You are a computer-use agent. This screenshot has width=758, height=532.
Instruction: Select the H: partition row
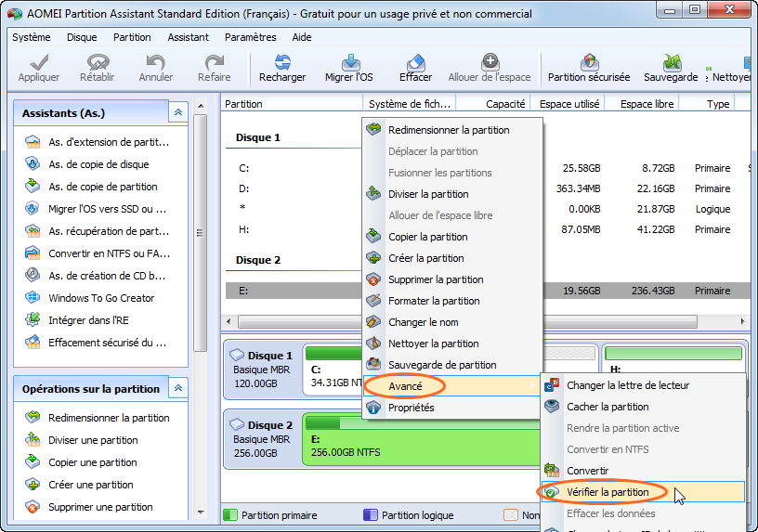(489, 229)
